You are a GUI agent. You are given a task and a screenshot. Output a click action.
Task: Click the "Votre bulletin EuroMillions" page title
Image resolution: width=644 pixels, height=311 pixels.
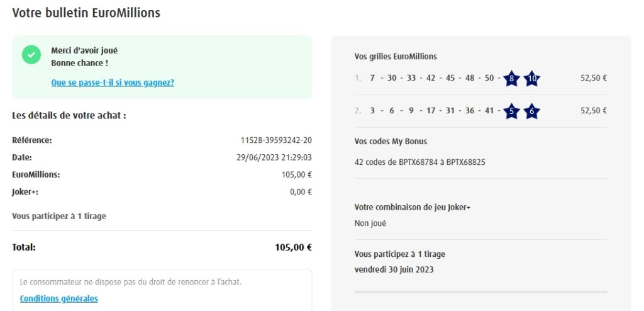86,13
